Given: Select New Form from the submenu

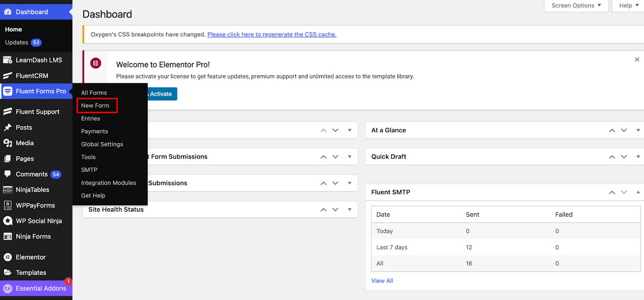Looking at the screenshot, I should point(95,106).
